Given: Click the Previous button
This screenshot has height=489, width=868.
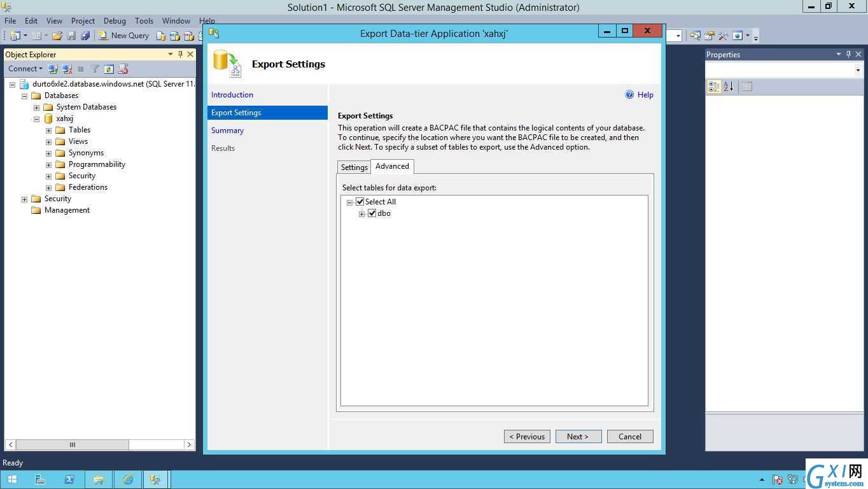Looking at the screenshot, I should (x=527, y=436).
